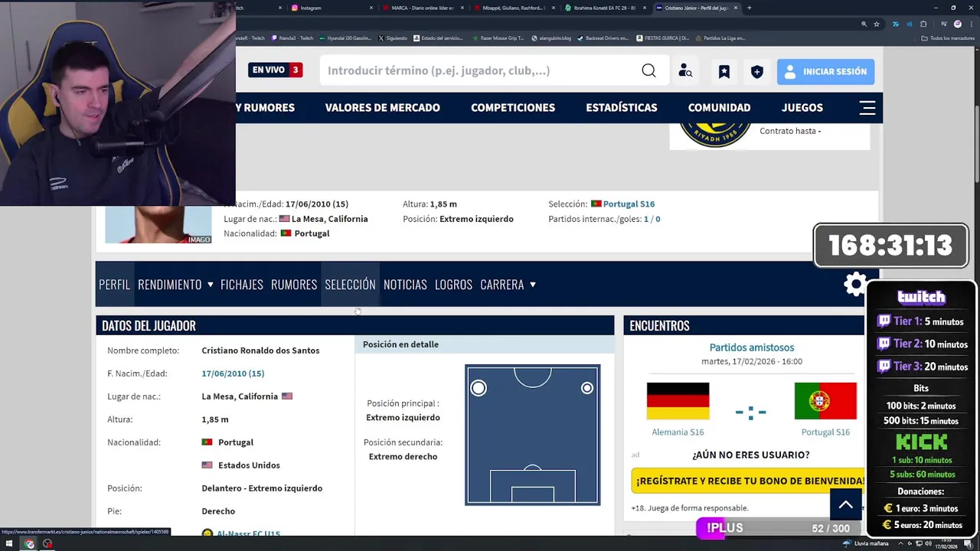Click the player portrait photo
Viewport: 980px width, 551px height.
[x=158, y=224]
